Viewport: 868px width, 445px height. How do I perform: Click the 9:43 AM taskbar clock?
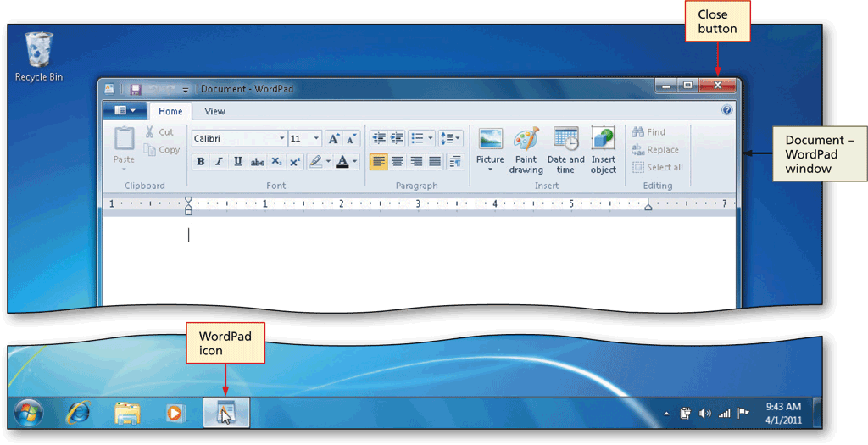click(x=783, y=414)
